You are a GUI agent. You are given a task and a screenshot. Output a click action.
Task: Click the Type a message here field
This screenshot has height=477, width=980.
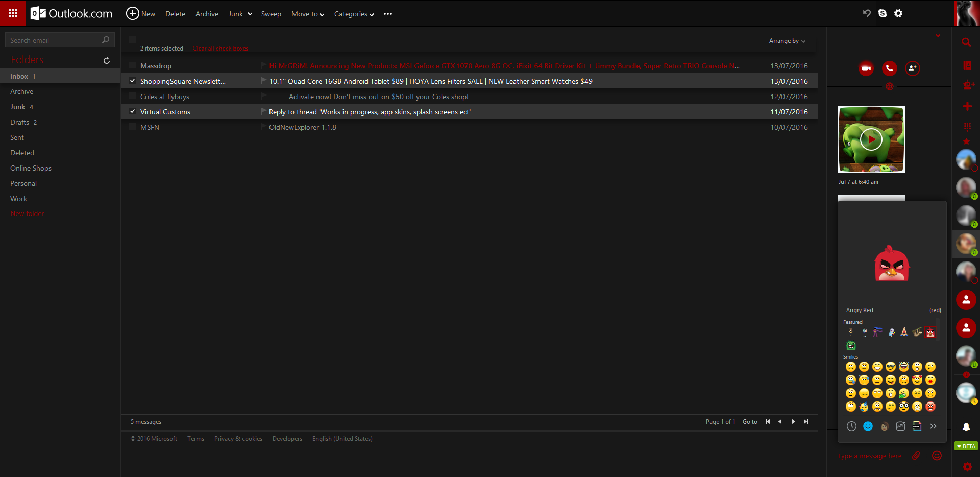point(870,456)
